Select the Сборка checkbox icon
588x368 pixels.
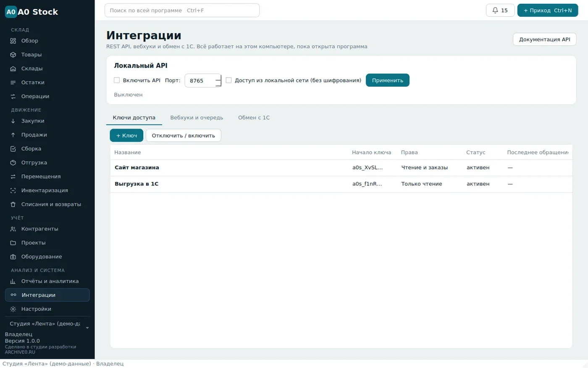(x=13, y=149)
